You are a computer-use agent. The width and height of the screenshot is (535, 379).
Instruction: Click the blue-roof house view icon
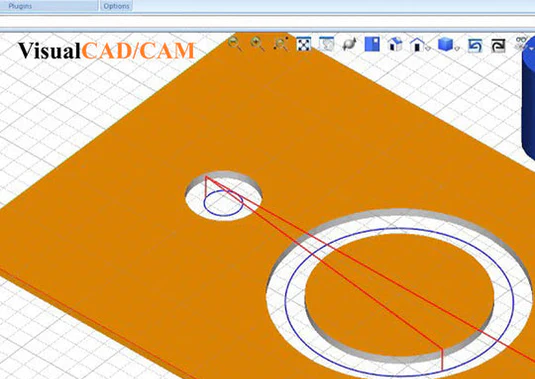(395, 44)
